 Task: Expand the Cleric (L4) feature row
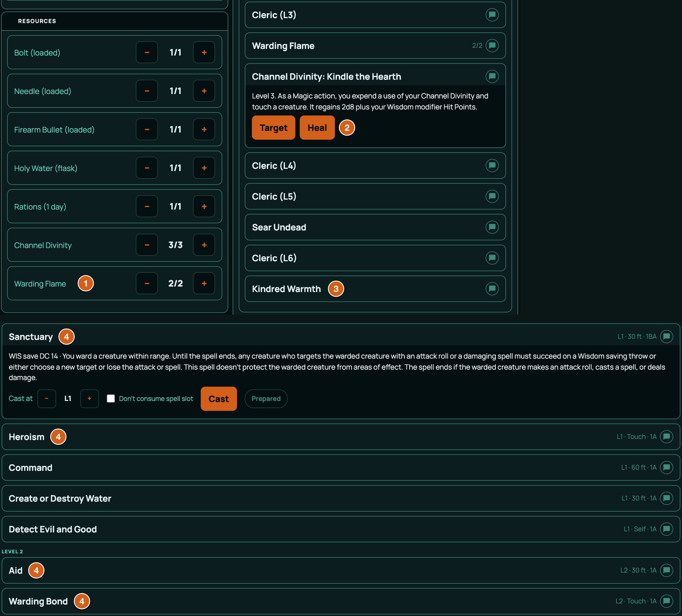pyautogui.click(x=375, y=165)
